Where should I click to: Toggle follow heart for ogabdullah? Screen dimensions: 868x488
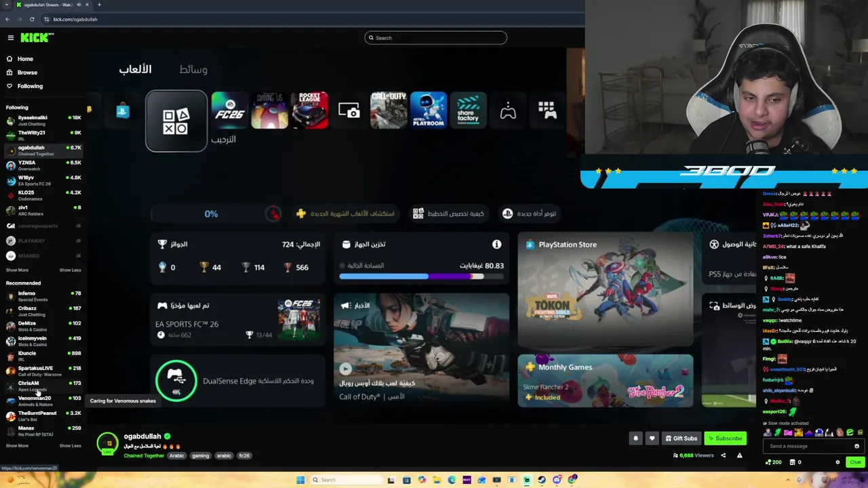[652, 439]
